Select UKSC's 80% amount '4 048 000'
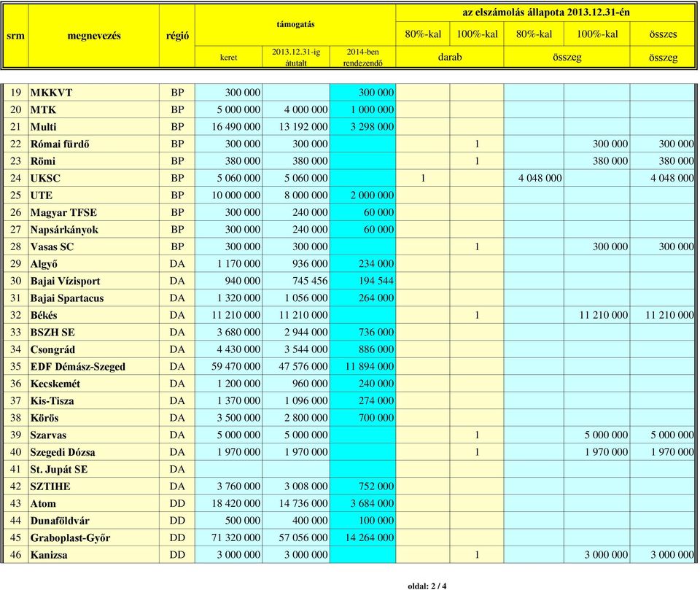The width and height of the screenshot is (700, 590). [x=534, y=178]
